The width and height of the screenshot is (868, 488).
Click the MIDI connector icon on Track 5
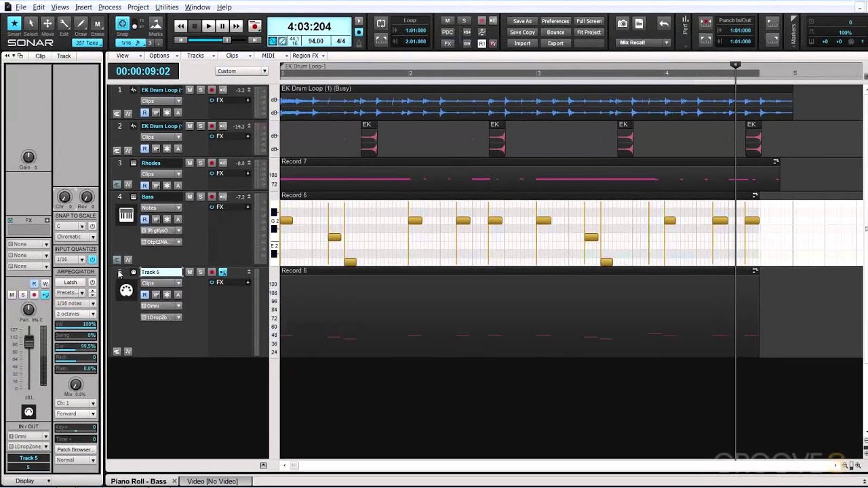126,291
